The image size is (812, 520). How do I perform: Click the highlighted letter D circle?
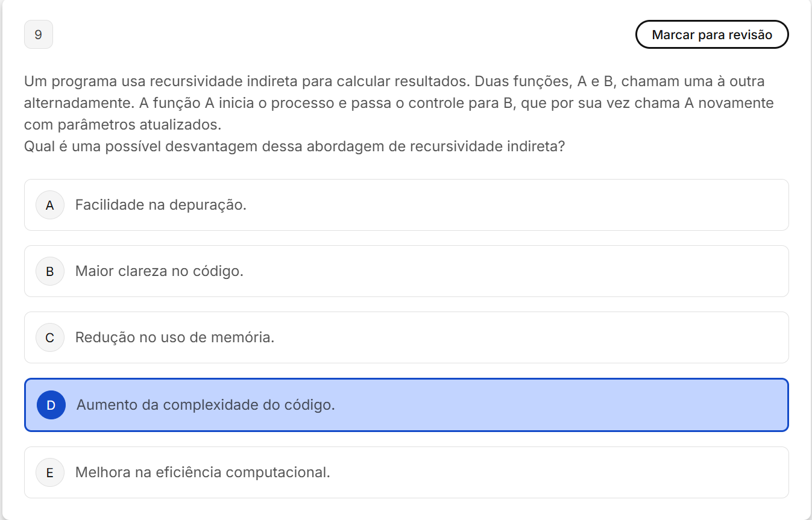click(51, 405)
